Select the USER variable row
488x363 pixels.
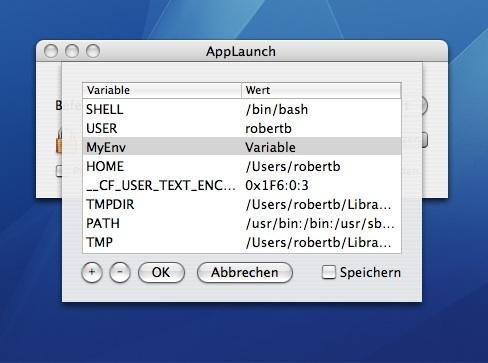242,128
